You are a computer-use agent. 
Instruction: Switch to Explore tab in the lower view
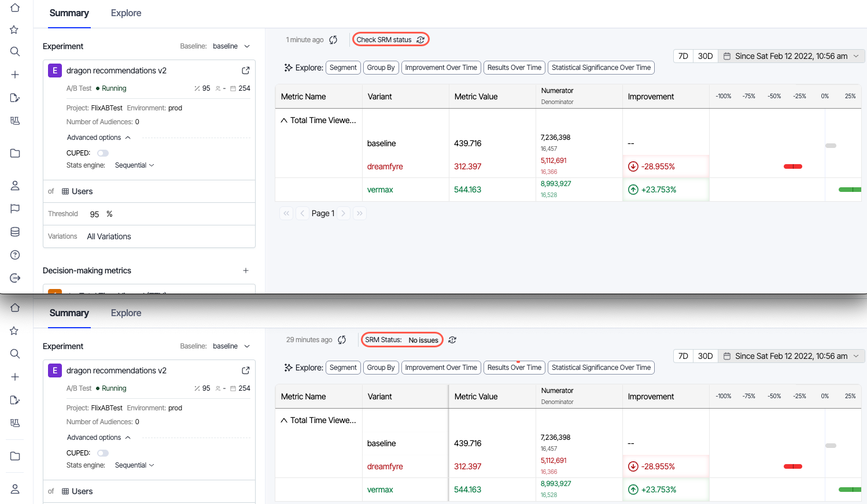coord(126,313)
